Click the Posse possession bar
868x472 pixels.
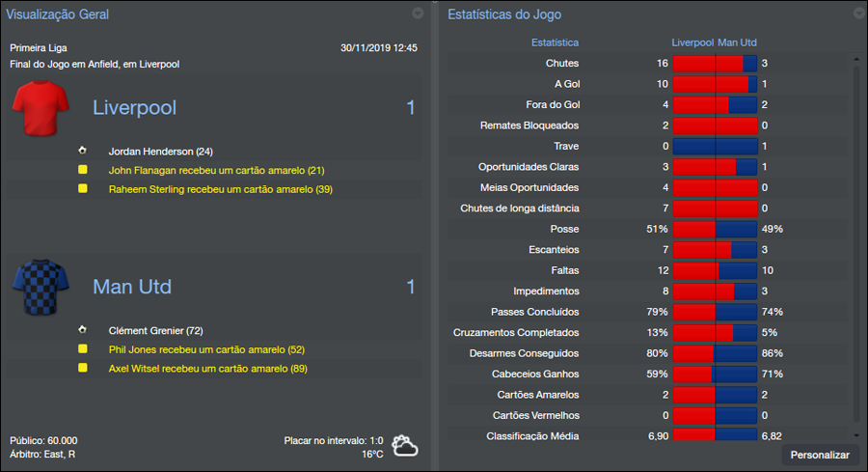[715, 230]
